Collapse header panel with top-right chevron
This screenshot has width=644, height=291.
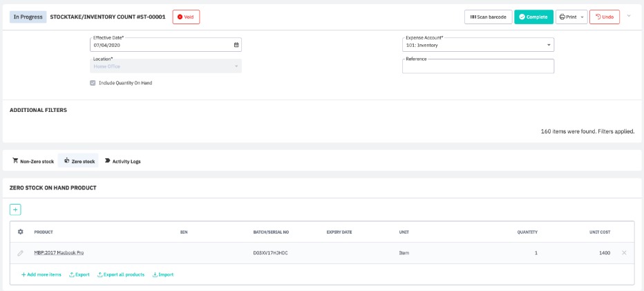pyautogui.click(x=629, y=16)
